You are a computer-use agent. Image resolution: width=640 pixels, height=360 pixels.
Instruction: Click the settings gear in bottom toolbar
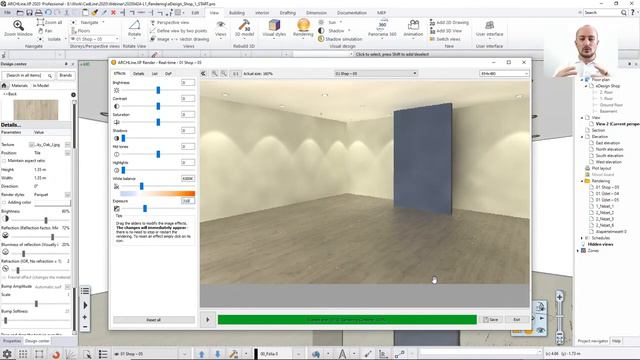click(7, 353)
